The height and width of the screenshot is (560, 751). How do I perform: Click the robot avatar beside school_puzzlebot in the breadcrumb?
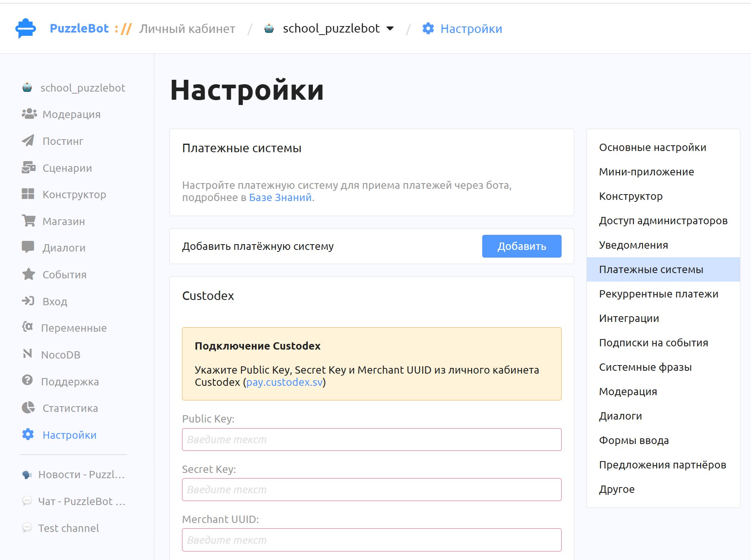pyautogui.click(x=269, y=28)
